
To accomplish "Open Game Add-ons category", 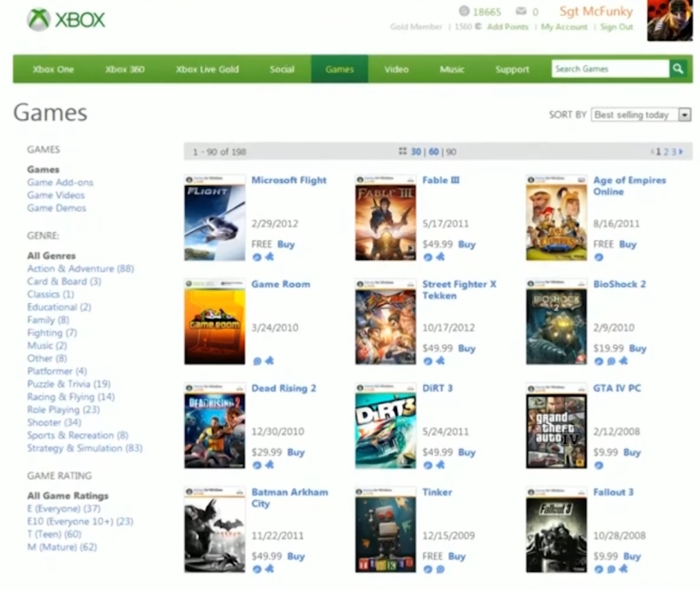I will pyautogui.click(x=60, y=182).
